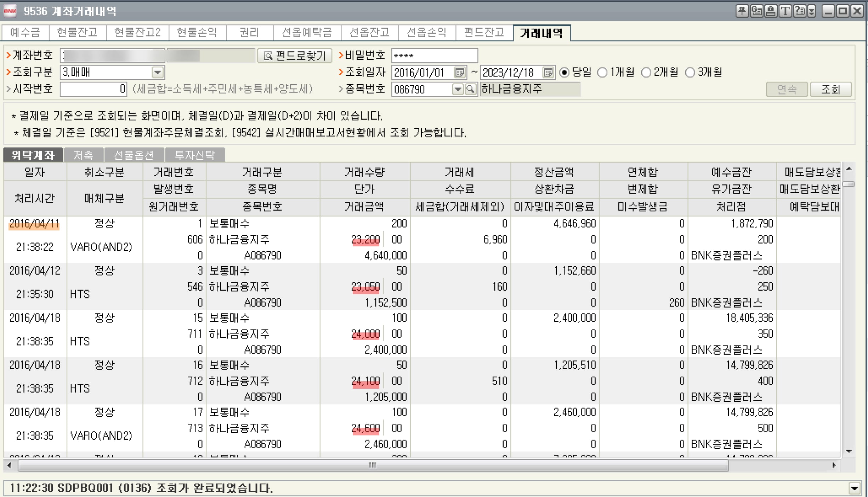Select the 2개월 radio option
The image size is (868, 497).
pos(646,73)
